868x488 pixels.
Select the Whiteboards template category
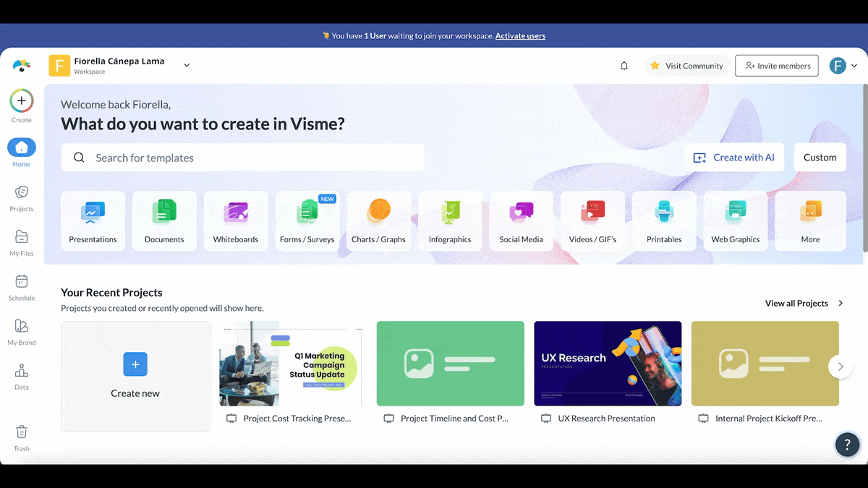tap(236, 221)
